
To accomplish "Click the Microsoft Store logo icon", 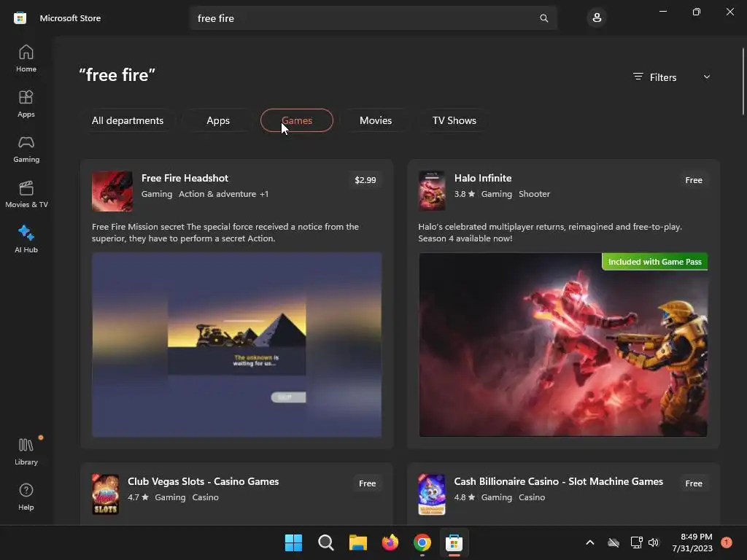I will [x=20, y=18].
